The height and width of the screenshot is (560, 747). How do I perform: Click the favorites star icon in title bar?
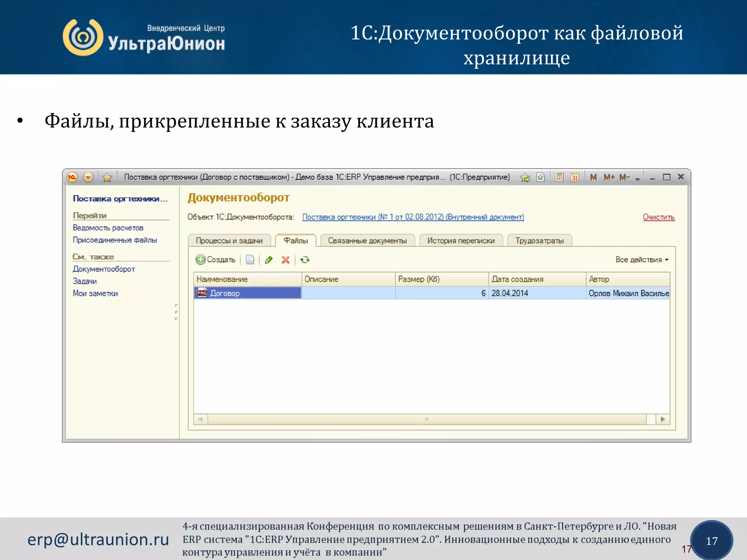[x=107, y=178]
